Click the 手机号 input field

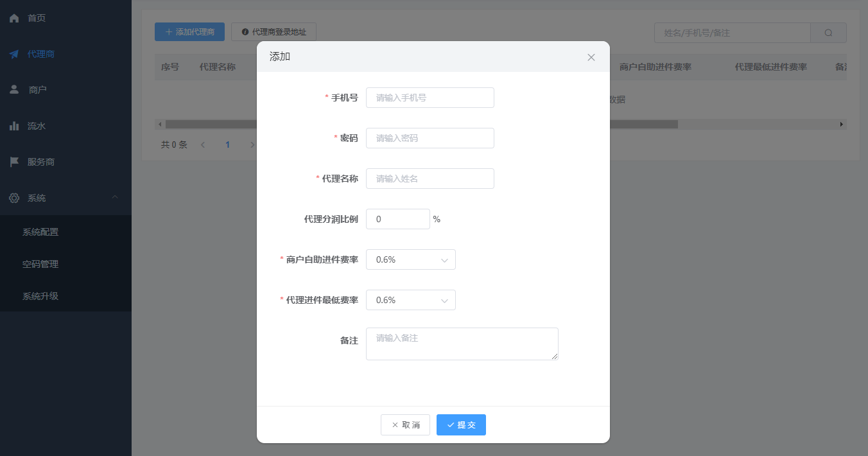[430, 97]
